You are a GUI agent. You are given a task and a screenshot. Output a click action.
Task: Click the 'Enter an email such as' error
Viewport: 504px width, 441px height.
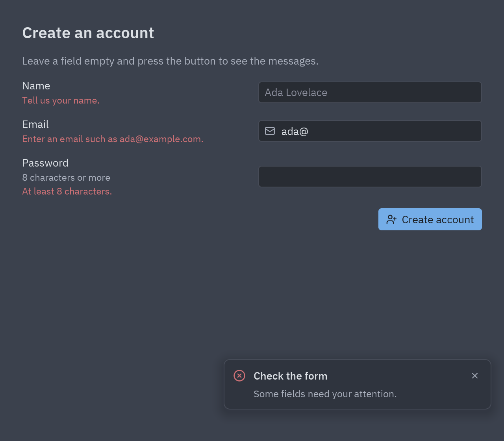[113, 139]
